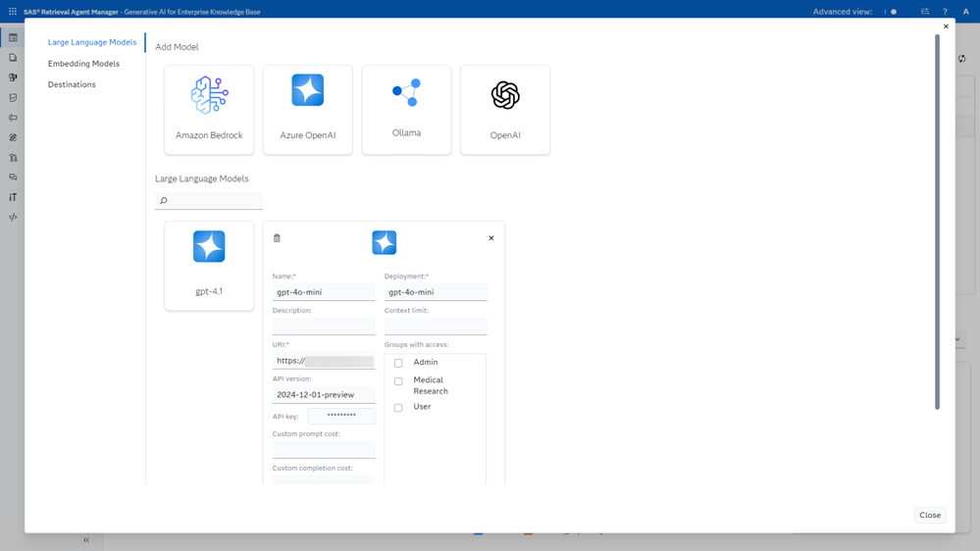Screen dimensions: 980x551
Task: Click the API key masked field
Action: tap(341, 416)
